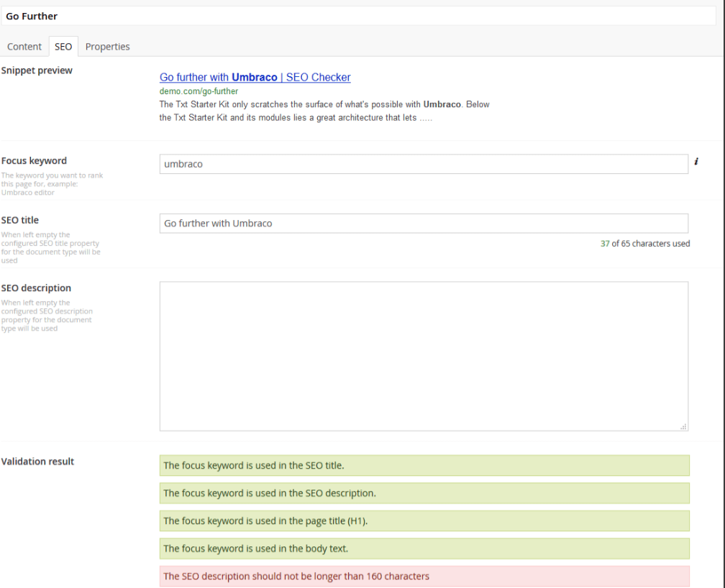Click the Validation result label
This screenshot has height=588, width=725.
click(37, 461)
